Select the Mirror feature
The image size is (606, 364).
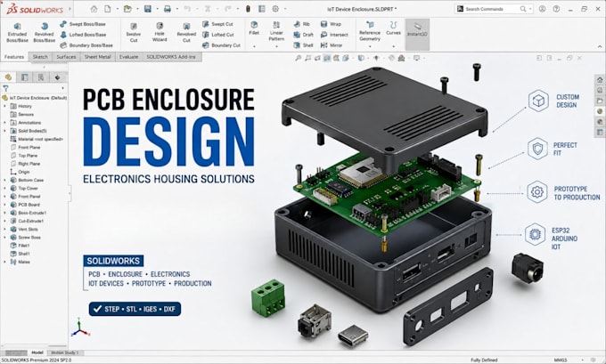point(332,45)
